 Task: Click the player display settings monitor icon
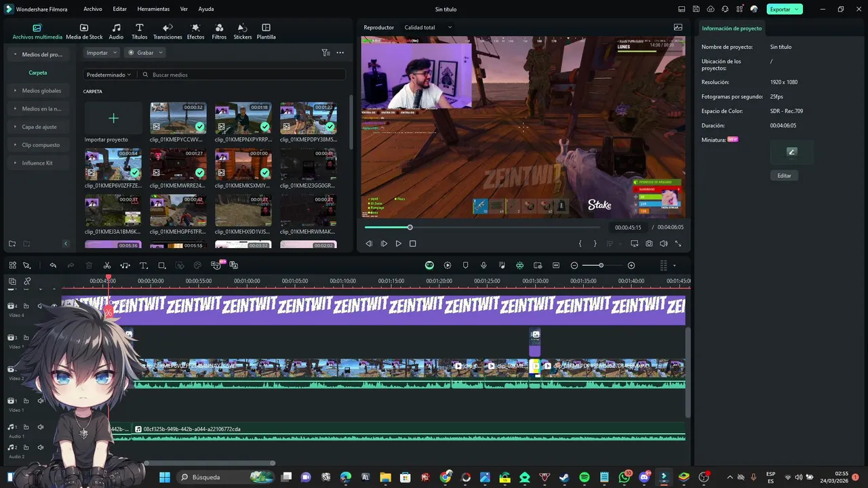(x=635, y=243)
